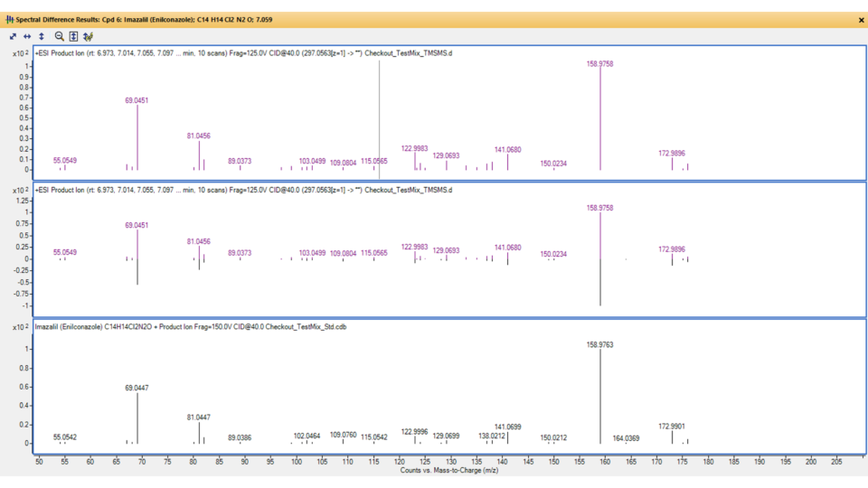
Task: Click the autoscale both axes diagonal-arrow icon
Action: pyautogui.click(x=13, y=36)
